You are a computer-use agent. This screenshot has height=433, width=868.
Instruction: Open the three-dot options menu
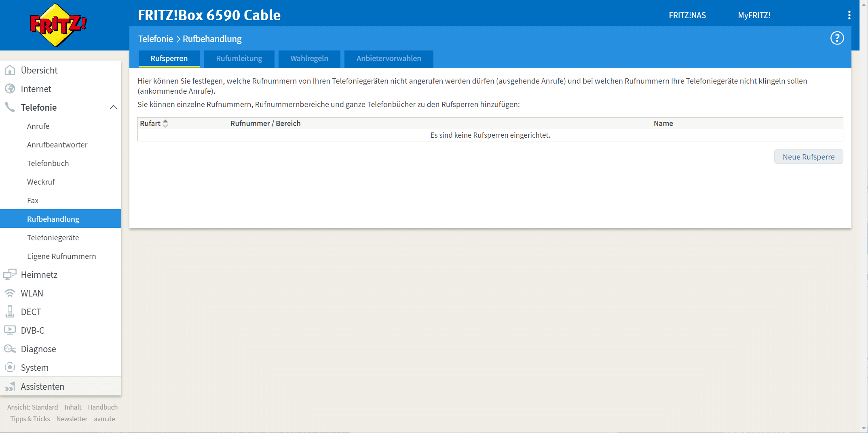coord(849,15)
